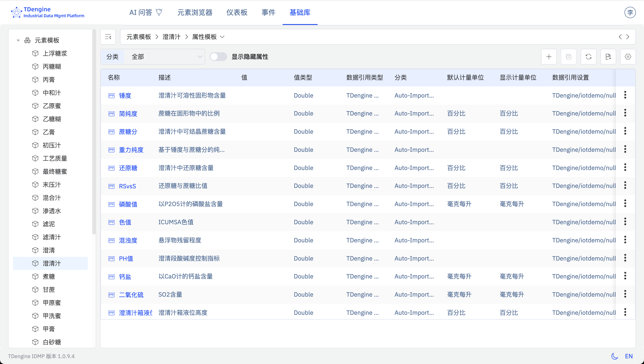The width and height of the screenshot is (644, 364).
Task: Refresh the attribute list with the refresh icon
Action: click(x=588, y=56)
